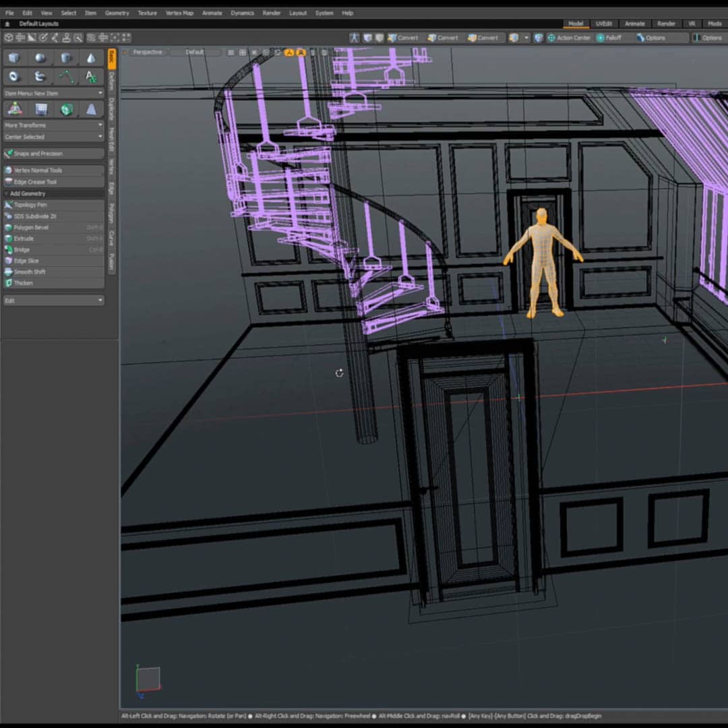Select the Sphere primitive tool
The height and width of the screenshot is (728, 728).
40,58
